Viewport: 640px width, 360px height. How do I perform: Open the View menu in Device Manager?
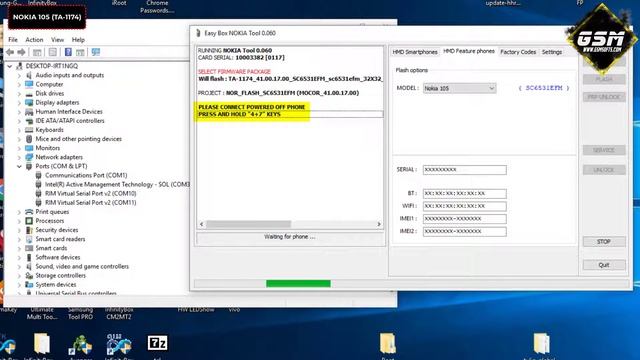pyautogui.click(x=58, y=40)
